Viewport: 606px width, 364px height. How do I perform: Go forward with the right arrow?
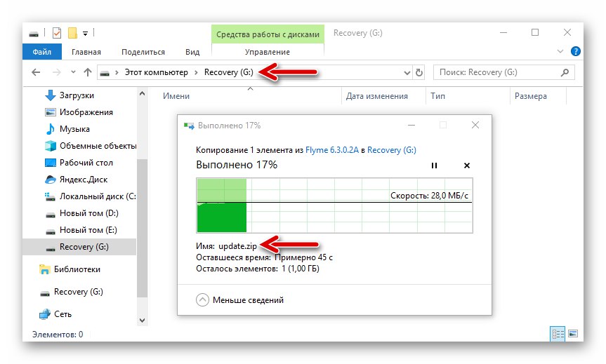point(56,72)
